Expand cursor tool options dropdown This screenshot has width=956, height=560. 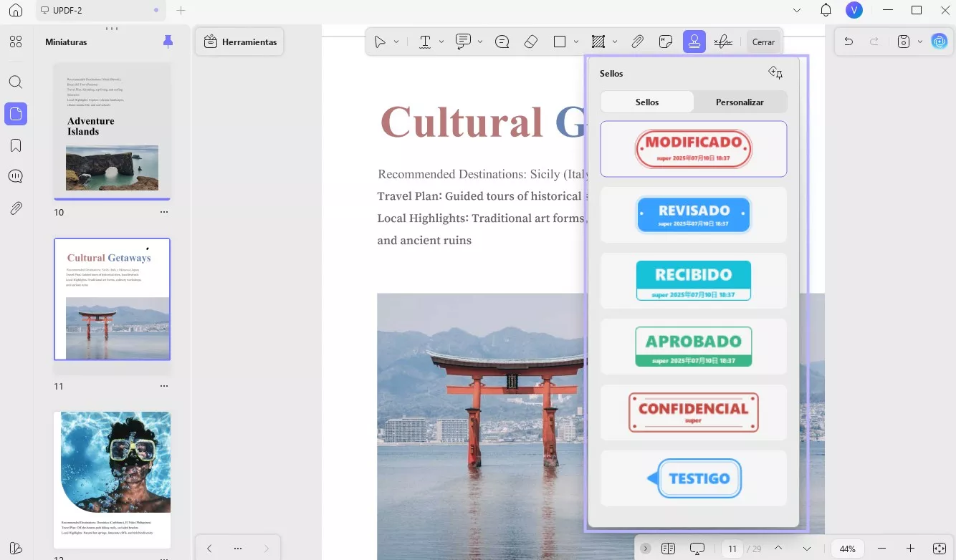point(396,42)
